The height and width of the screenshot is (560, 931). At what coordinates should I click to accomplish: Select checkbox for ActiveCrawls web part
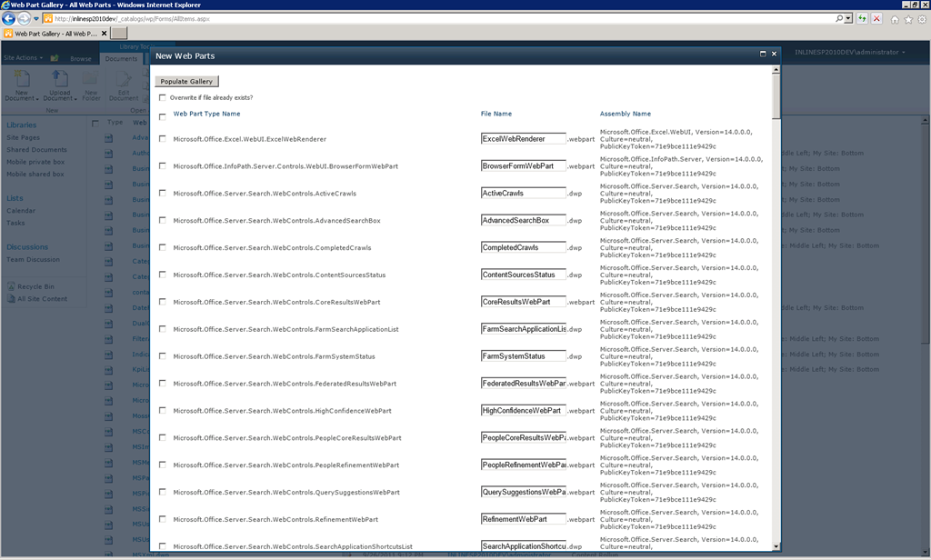point(162,193)
